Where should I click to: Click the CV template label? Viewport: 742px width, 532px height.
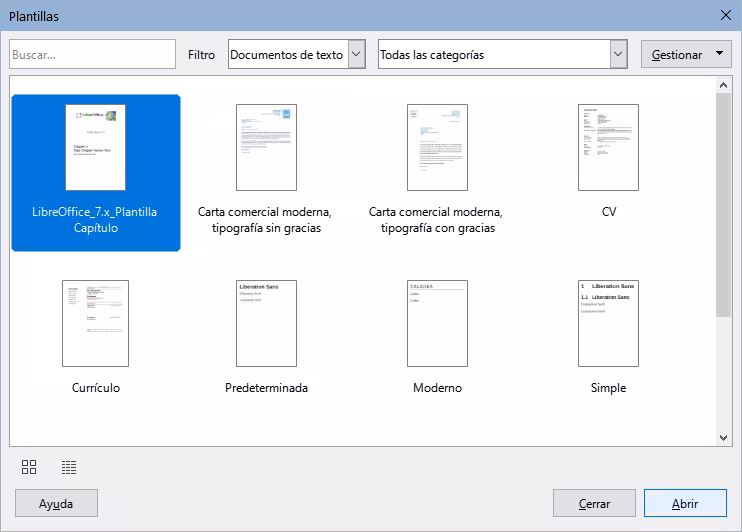point(609,212)
